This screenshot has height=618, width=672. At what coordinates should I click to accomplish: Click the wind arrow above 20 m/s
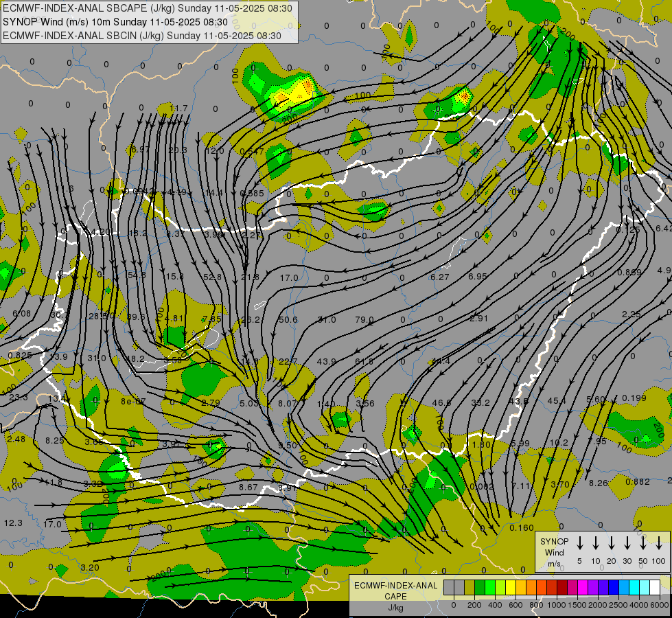click(612, 543)
